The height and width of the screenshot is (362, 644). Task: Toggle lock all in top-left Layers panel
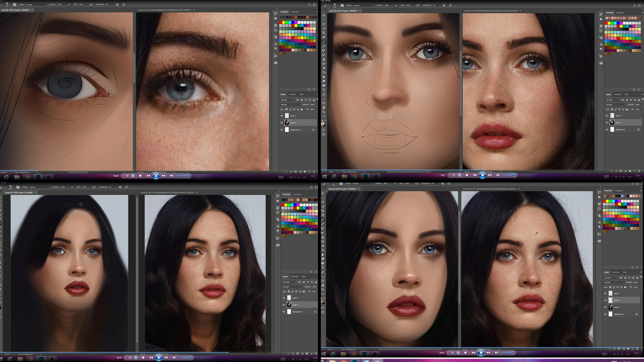[302, 109]
